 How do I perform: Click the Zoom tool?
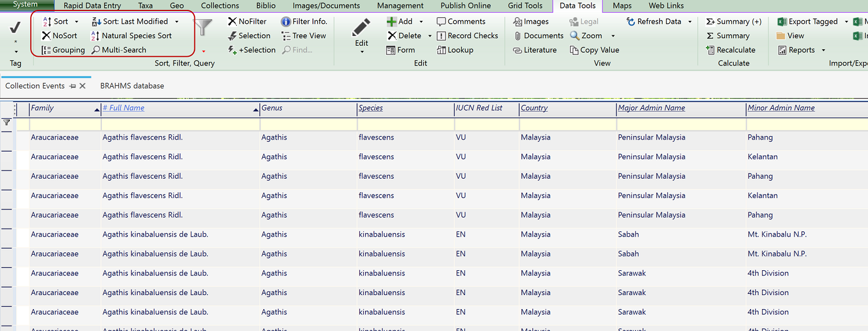point(586,35)
